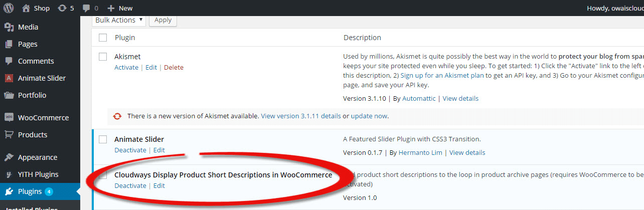Open Sign up for an Akismet plan
644x210 pixels.
click(x=442, y=76)
